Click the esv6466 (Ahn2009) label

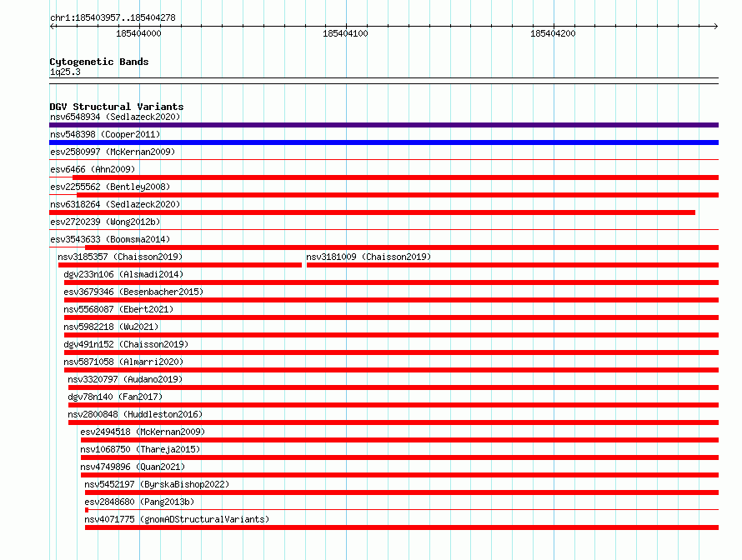click(93, 169)
